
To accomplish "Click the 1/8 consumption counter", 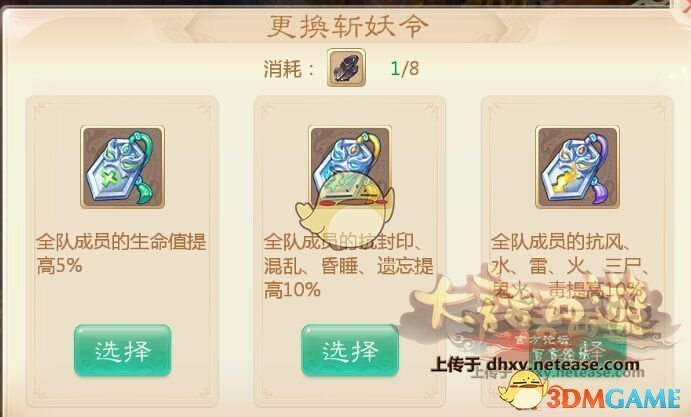I will [405, 68].
